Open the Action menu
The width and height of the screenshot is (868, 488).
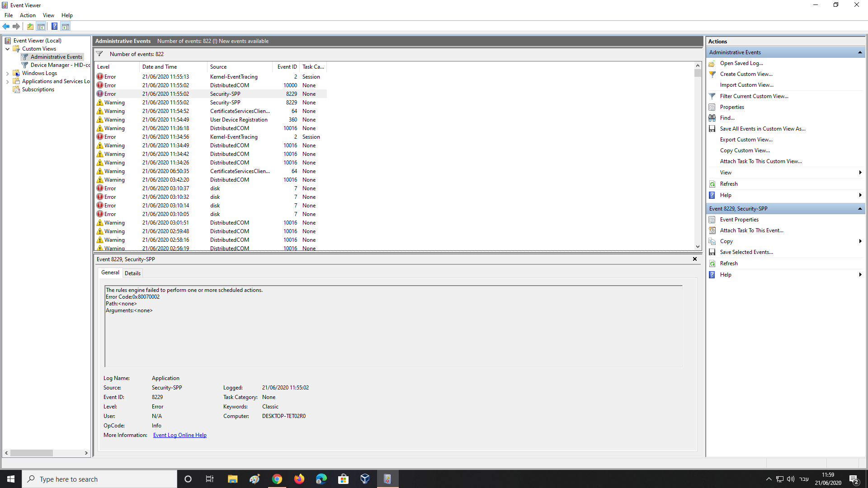pyautogui.click(x=28, y=15)
